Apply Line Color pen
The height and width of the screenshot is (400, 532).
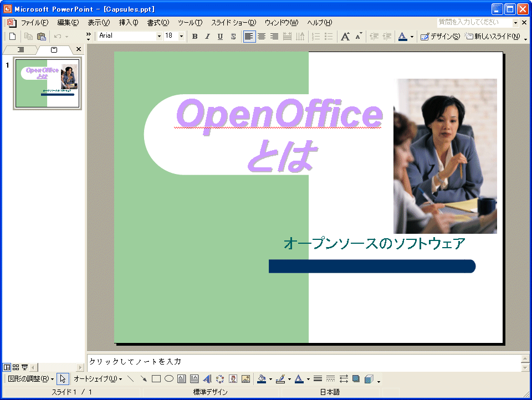[280, 378]
